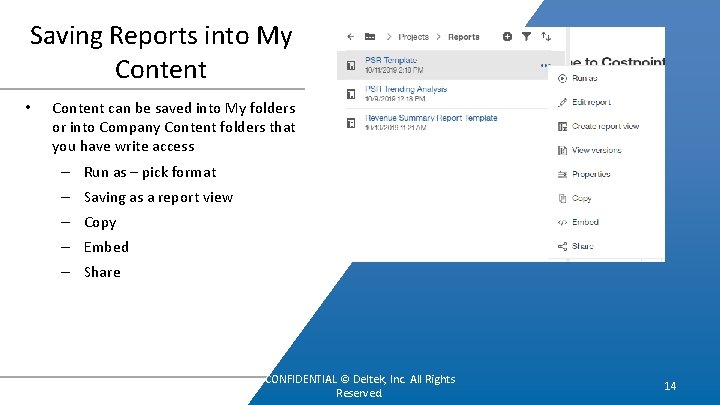Select Embed menu entry
This screenshot has height=405, width=720.
coord(585,222)
